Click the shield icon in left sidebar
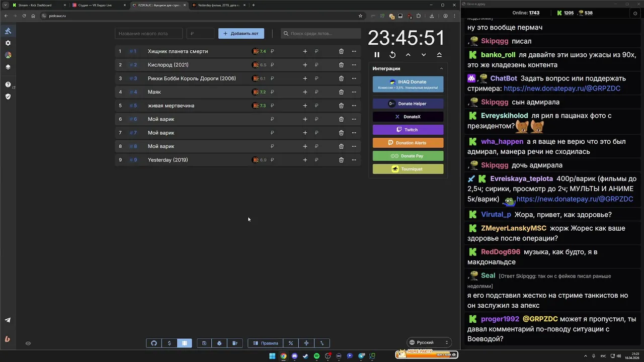Viewport: 644px width, 362px height. (x=8, y=97)
